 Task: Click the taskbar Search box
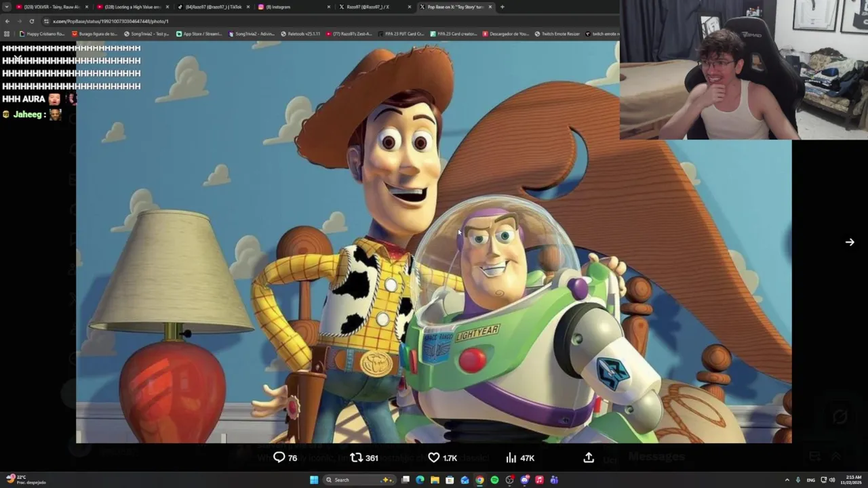[x=359, y=480]
